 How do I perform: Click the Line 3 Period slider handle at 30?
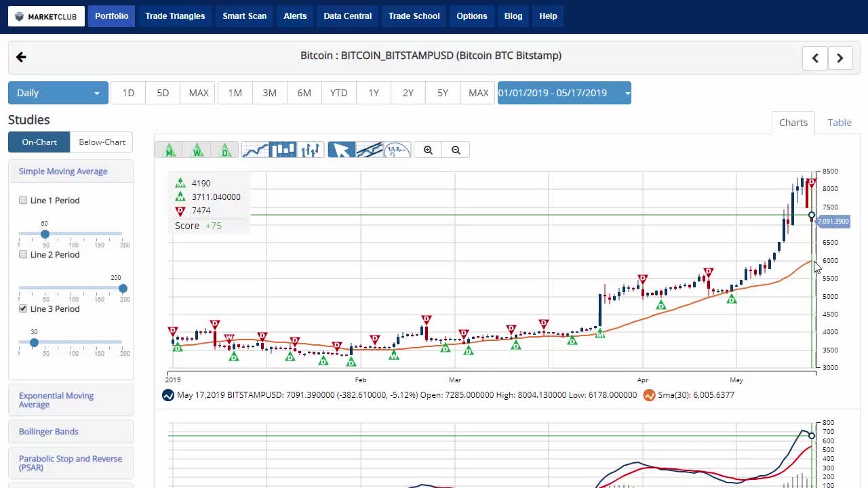[34, 342]
